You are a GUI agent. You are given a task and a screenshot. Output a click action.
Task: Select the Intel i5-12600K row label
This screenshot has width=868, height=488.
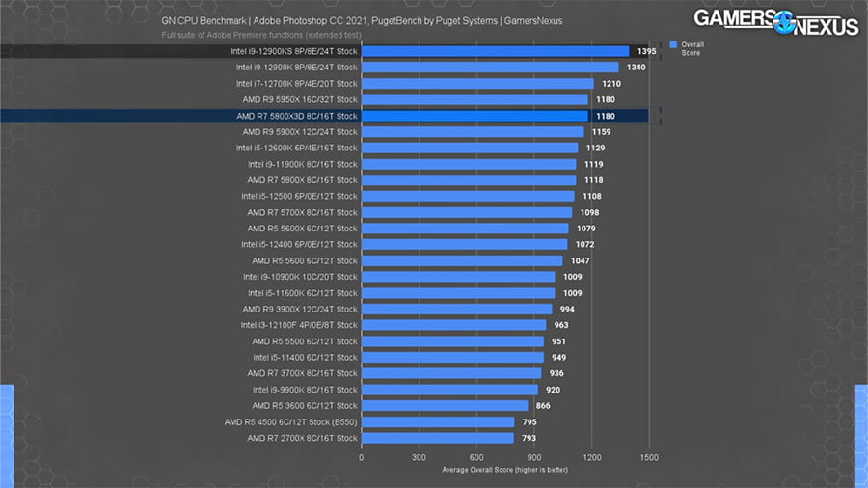tap(296, 148)
